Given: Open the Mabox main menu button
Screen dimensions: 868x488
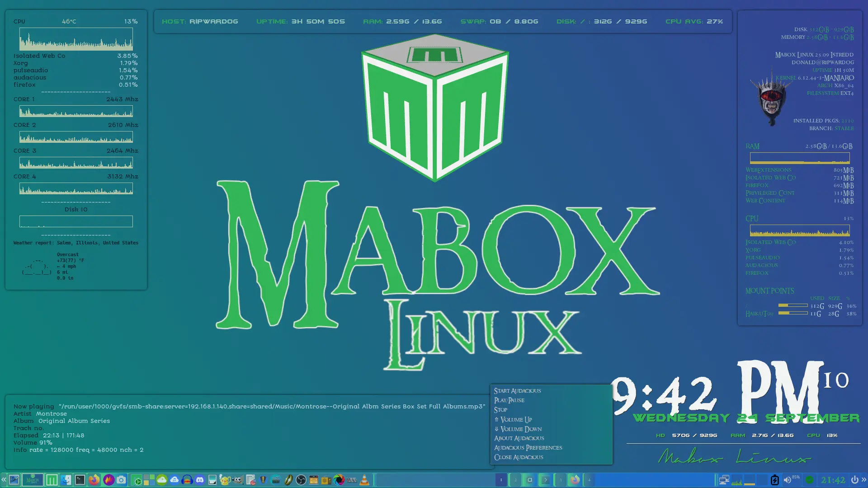Looking at the screenshot, I should pyautogui.click(x=52, y=480).
